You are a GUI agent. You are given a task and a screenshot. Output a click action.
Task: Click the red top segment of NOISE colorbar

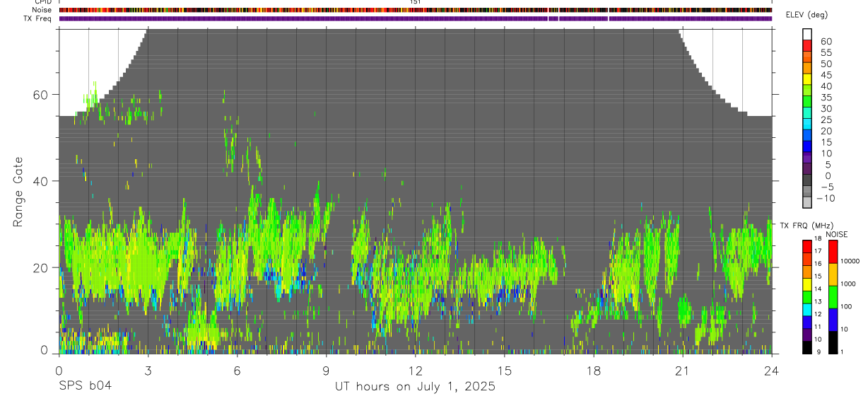pyautogui.click(x=833, y=252)
